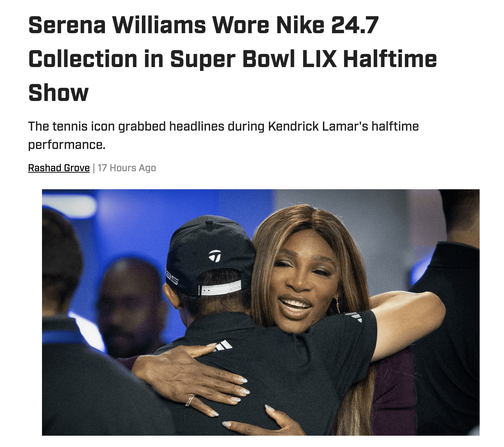Viewport: 504px width, 447px height.
Task: Click the gold earring in the photo
Action: [338, 304]
